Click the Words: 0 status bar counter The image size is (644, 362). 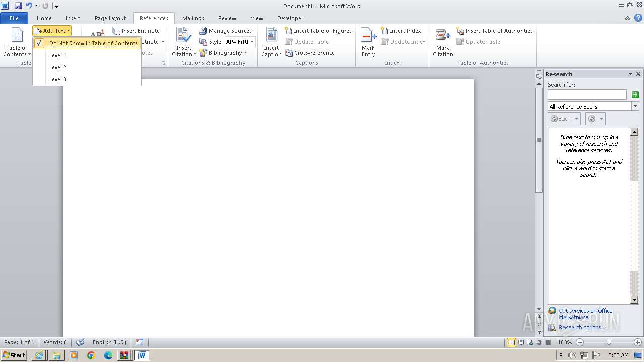55,342
